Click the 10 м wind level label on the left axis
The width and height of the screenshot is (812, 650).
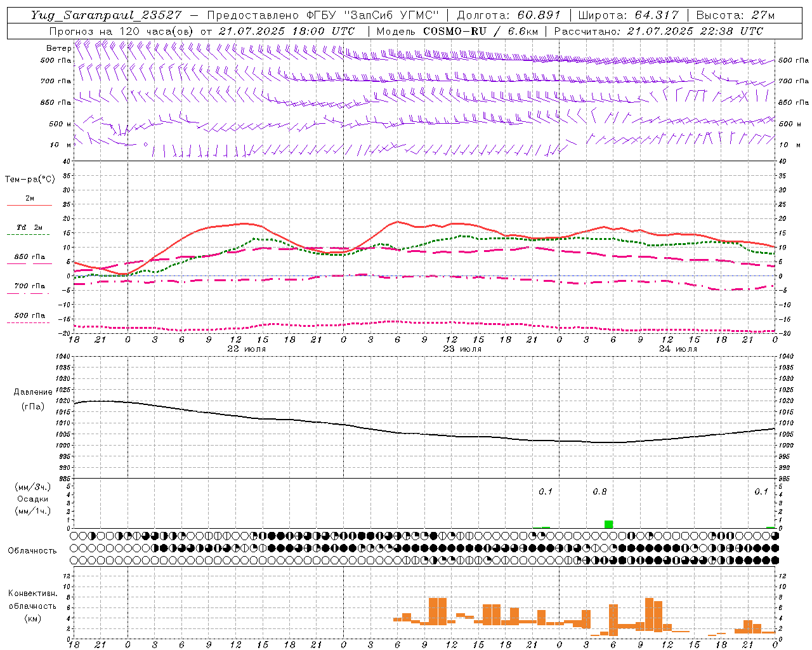click(x=60, y=145)
